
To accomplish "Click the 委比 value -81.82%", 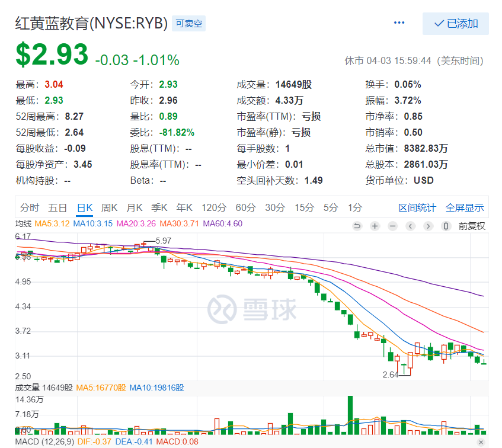I will click(177, 132).
